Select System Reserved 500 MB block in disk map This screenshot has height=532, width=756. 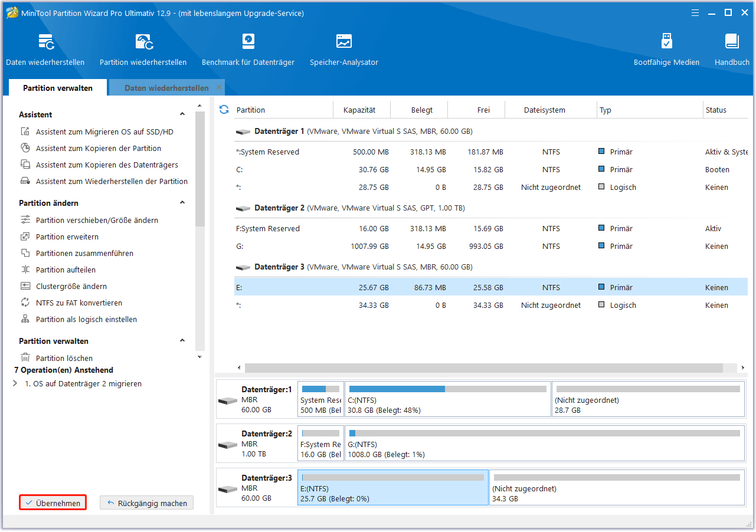[320, 399]
